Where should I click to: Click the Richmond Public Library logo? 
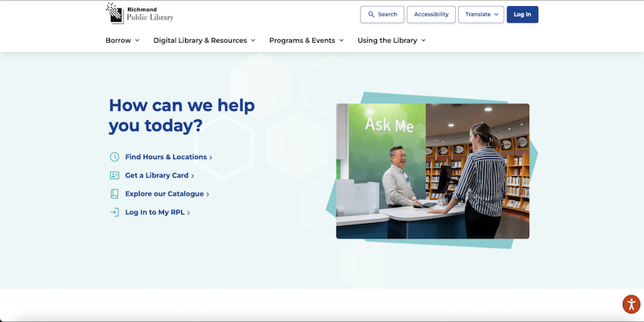(x=140, y=13)
